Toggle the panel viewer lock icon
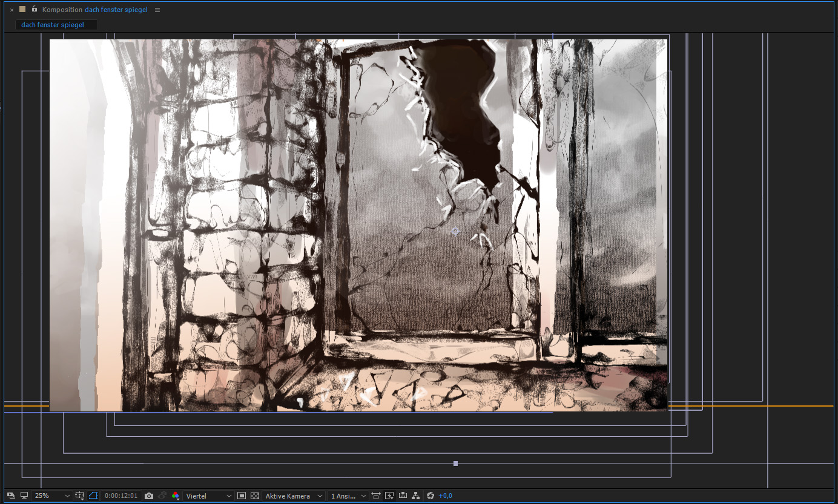 (x=35, y=9)
